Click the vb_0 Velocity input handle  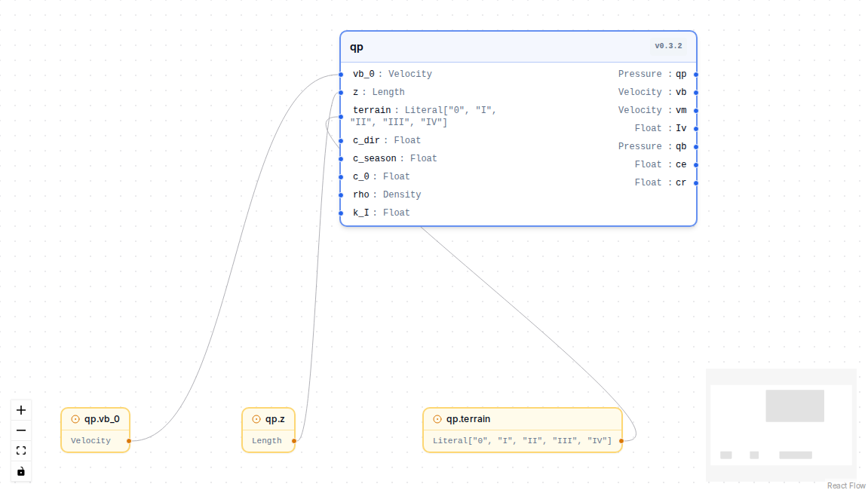[341, 74]
